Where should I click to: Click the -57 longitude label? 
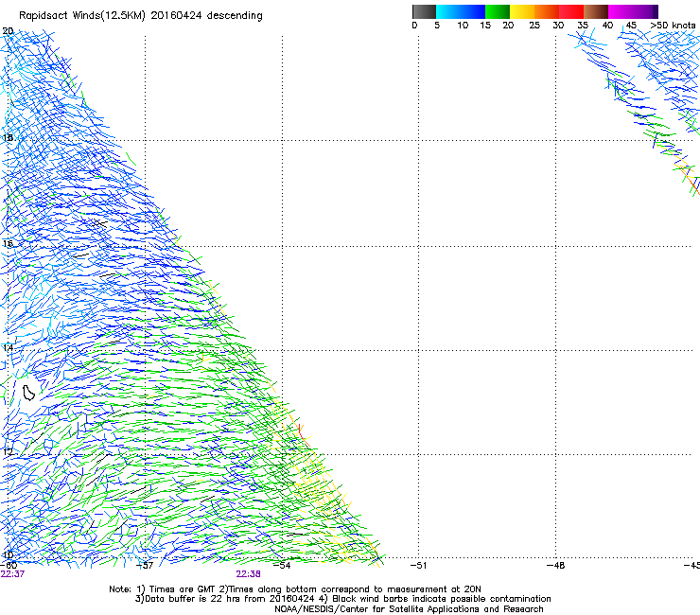coord(145,566)
